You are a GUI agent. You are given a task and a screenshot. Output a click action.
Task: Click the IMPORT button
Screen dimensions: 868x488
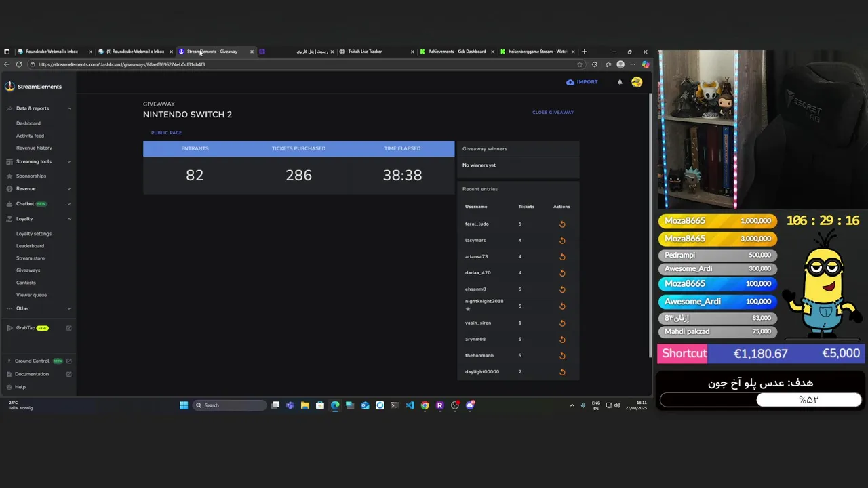coord(582,82)
